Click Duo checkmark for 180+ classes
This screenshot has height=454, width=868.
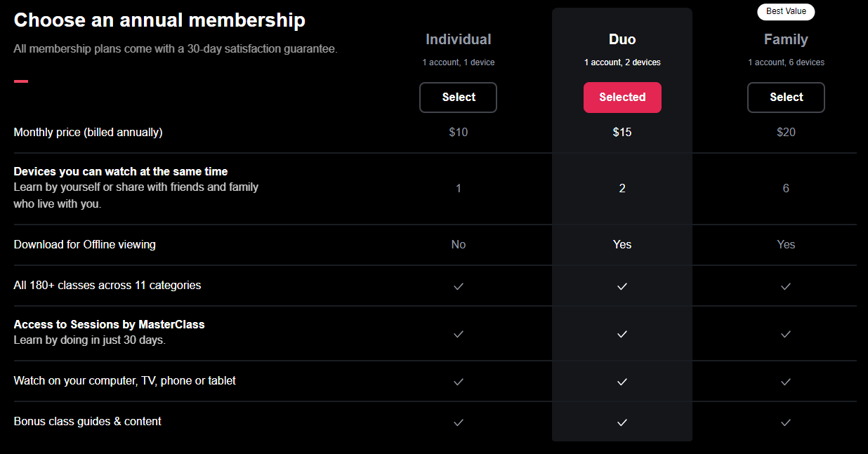(622, 286)
